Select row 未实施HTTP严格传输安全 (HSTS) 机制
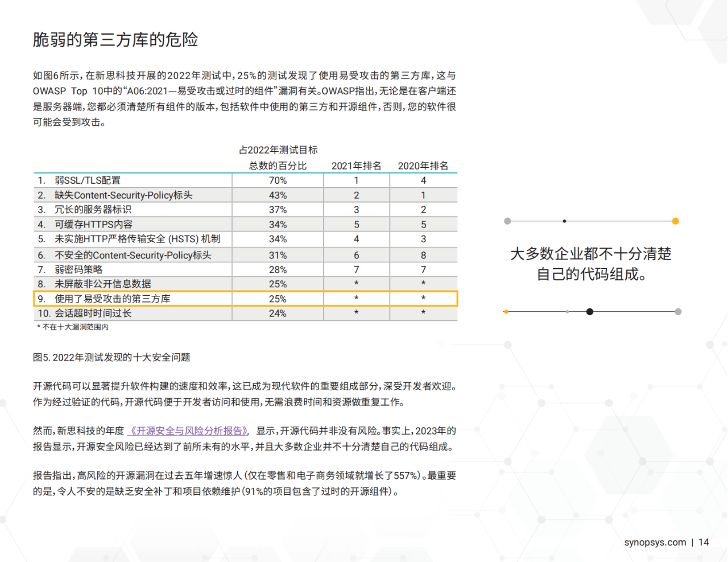Viewport: 728px width, 562px height. (246, 239)
